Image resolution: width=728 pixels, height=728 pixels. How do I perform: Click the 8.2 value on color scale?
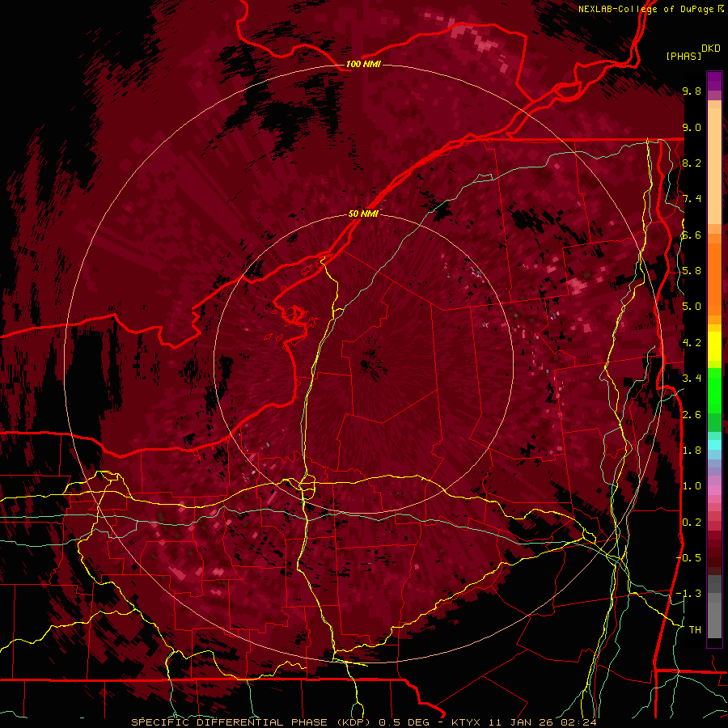(x=692, y=163)
